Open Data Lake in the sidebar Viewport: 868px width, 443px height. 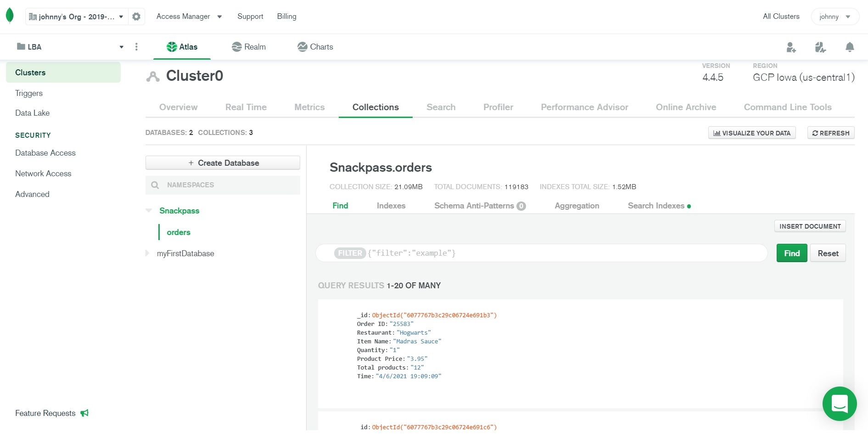[32, 113]
